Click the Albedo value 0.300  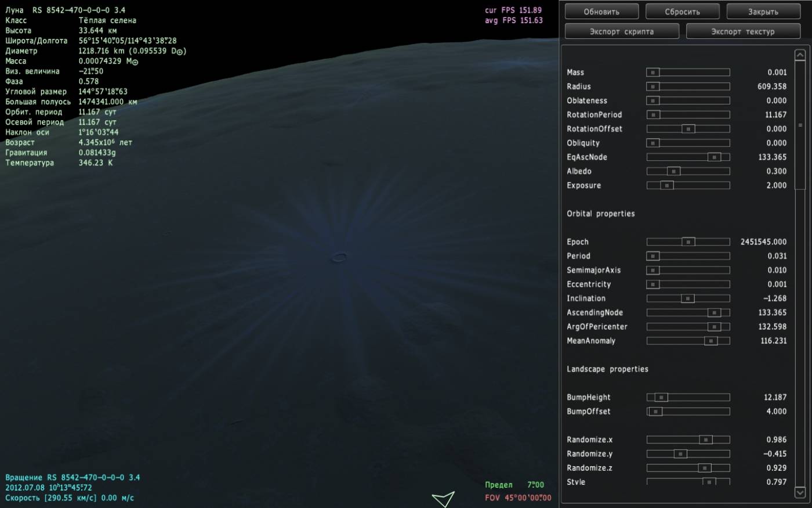(x=777, y=171)
